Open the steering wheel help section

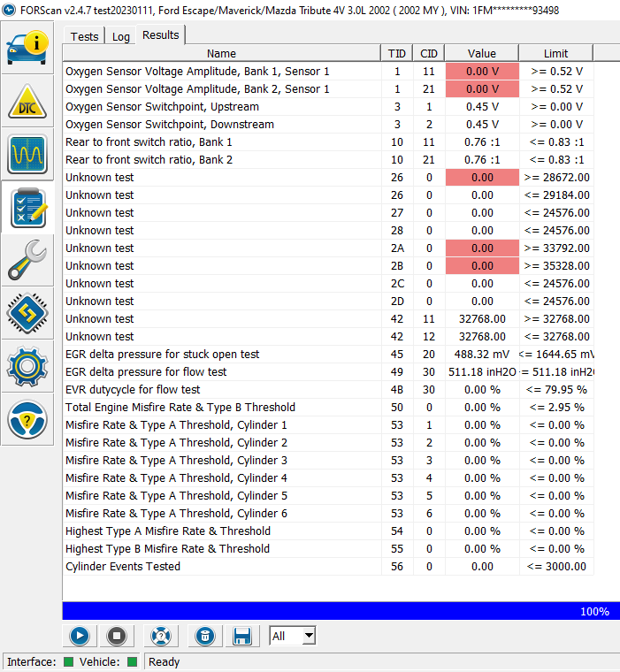click(28, 420)
